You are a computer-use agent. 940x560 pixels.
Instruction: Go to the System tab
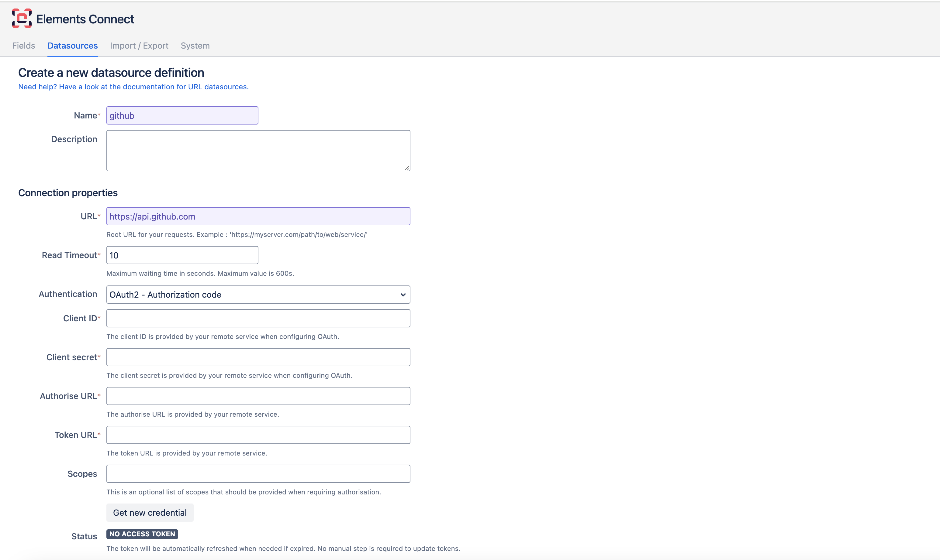195,46
